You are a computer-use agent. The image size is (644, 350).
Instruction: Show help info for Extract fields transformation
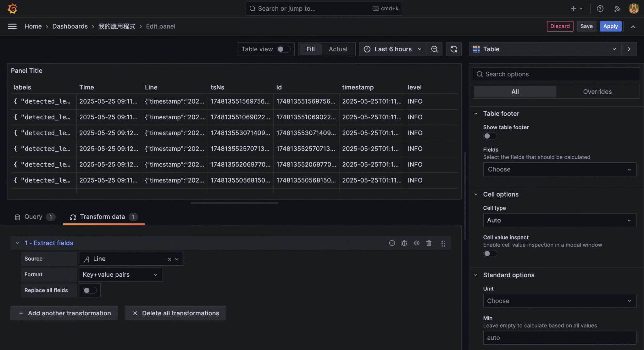tap(392, 243)
